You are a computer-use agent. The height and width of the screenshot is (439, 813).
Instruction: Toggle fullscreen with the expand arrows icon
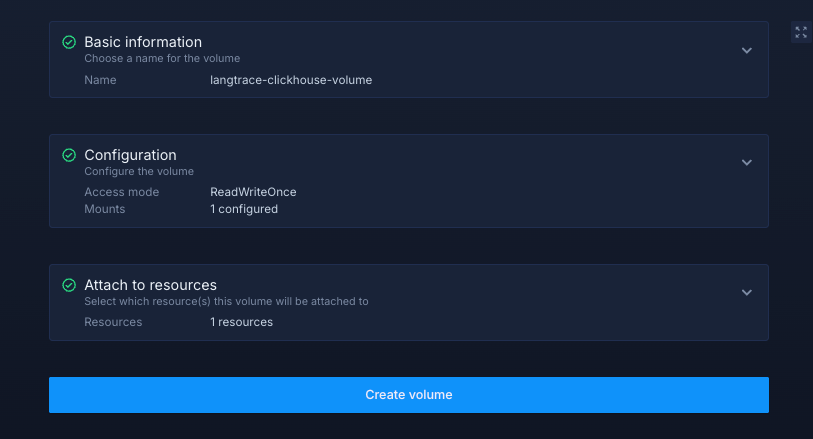tap(800, 32)
